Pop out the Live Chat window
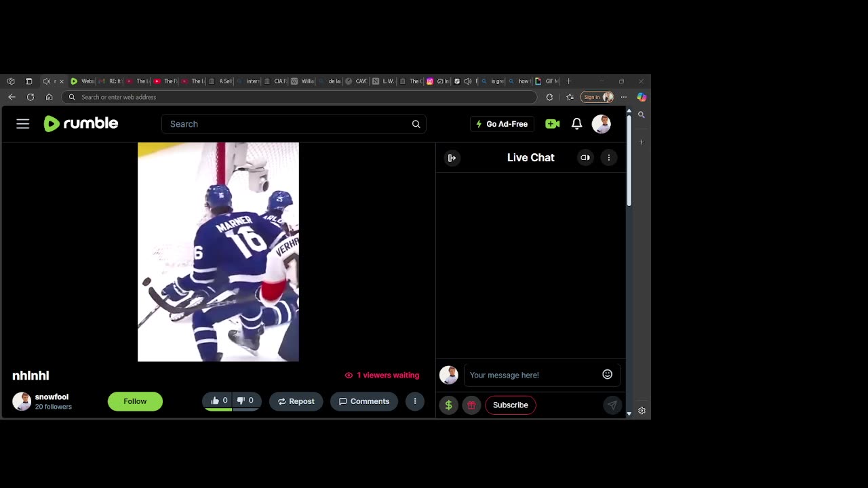Image resolution: width=868 pixels, height=488 pixels. pyautogui.click(x=585, y=158)
